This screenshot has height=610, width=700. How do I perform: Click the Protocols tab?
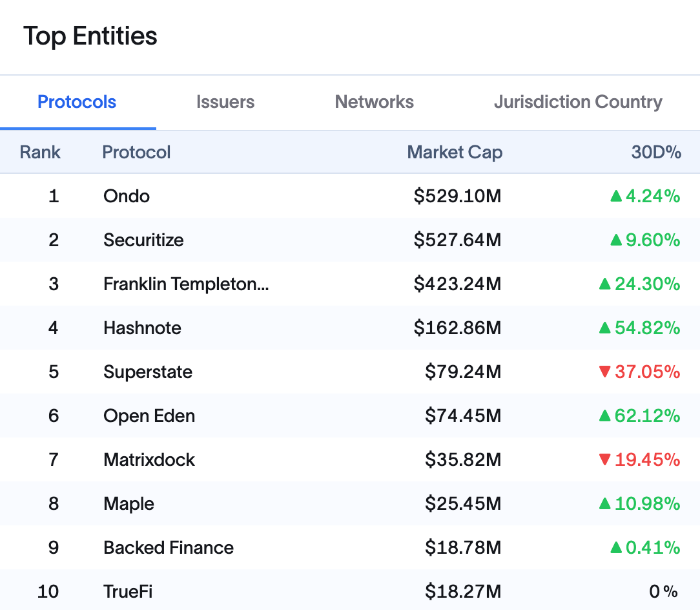[x=77, y=102]
